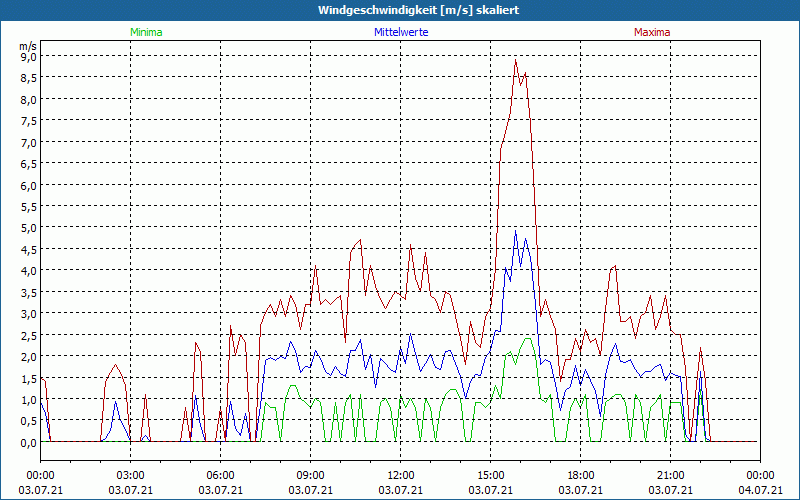Click the 18:00 time axis label
This screenshot has width=800, height=500.
click(580, 476)
